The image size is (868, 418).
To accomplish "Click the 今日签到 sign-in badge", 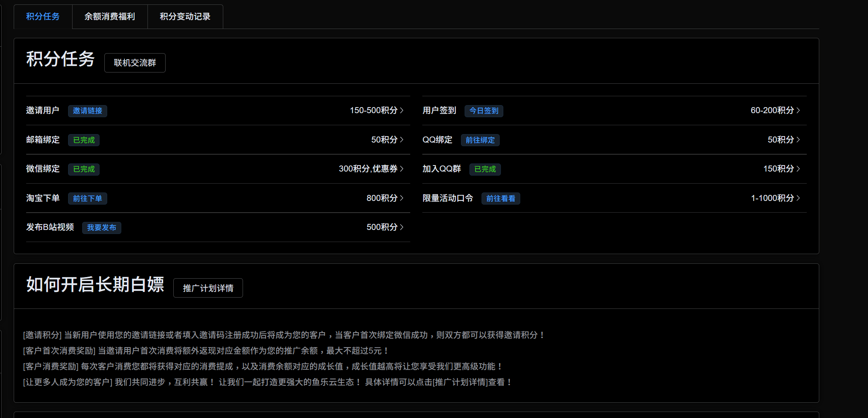I will point(484,111).
